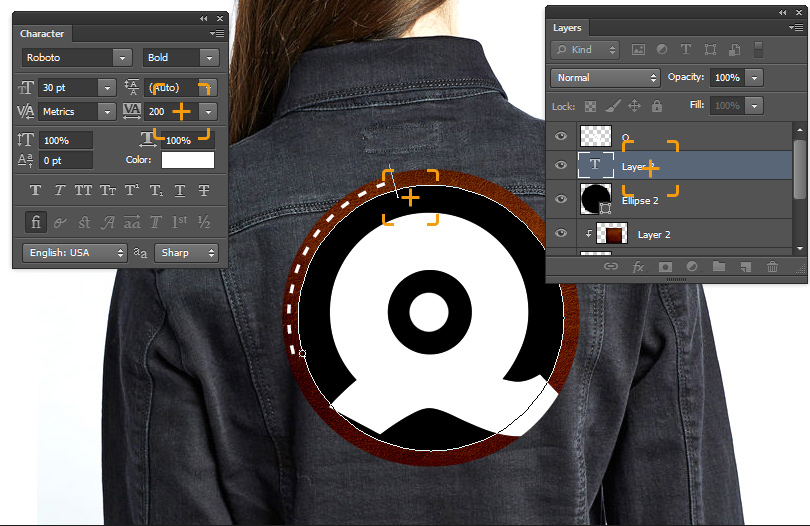Enable All Caps text style
Screen dimensions: 810x526
point(83,190)
